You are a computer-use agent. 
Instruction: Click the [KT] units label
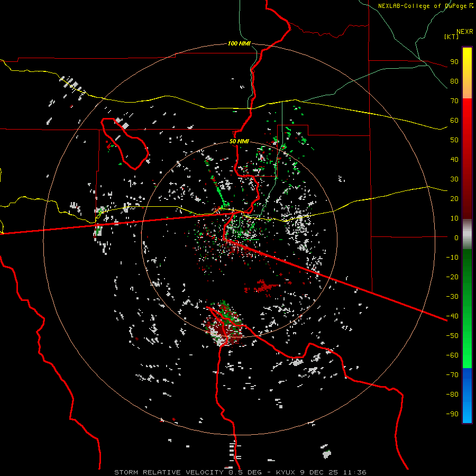tap(452, 36)
